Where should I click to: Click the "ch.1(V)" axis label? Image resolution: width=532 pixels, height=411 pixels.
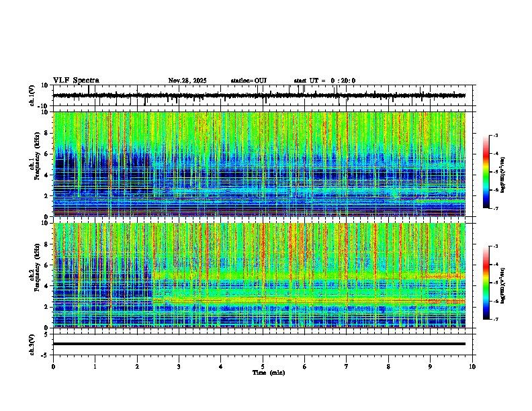32,95
